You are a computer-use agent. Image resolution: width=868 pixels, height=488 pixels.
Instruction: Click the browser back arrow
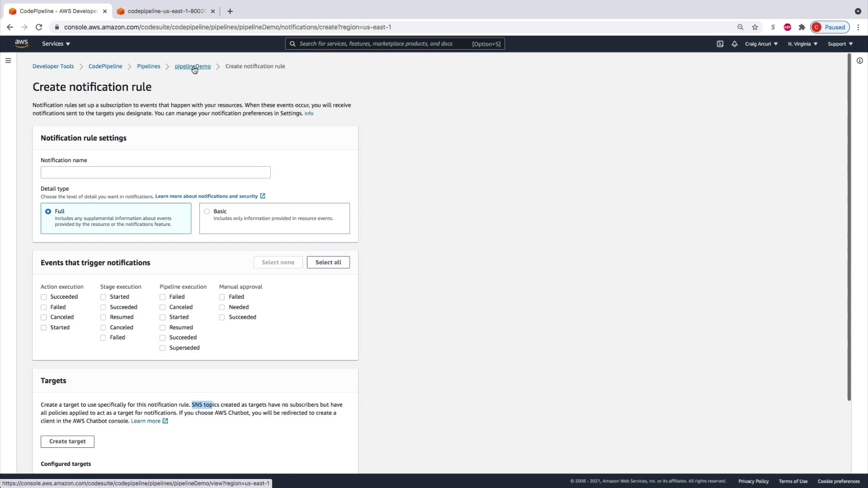pos(10,27)
